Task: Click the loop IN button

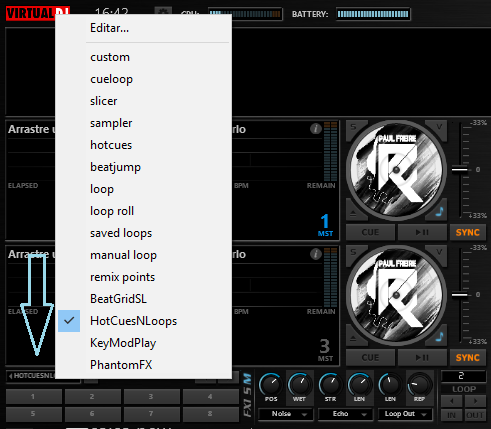Action: (452, 415)
